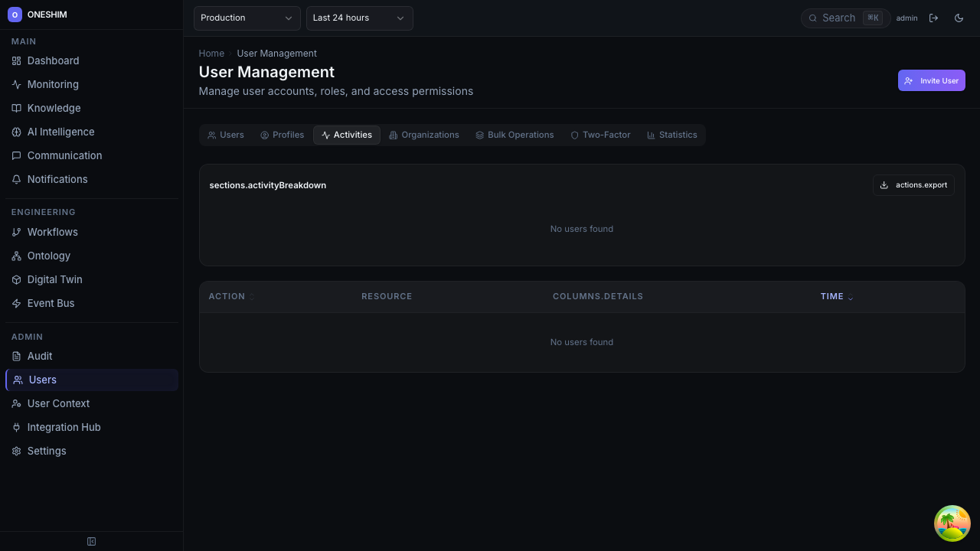This screenshot has width=980, height=551.
Task: Expand the Last 24 hours dropdown
Action: 359,18
